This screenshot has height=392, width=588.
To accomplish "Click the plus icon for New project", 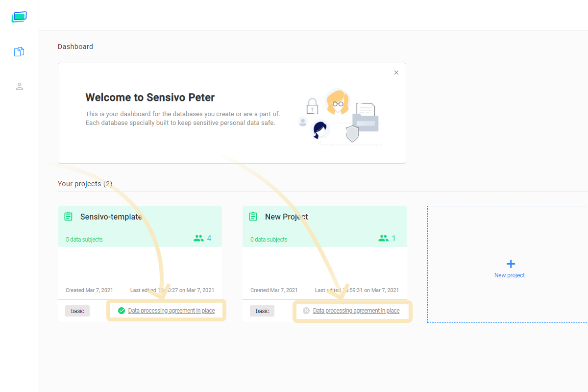I will 511,264.
